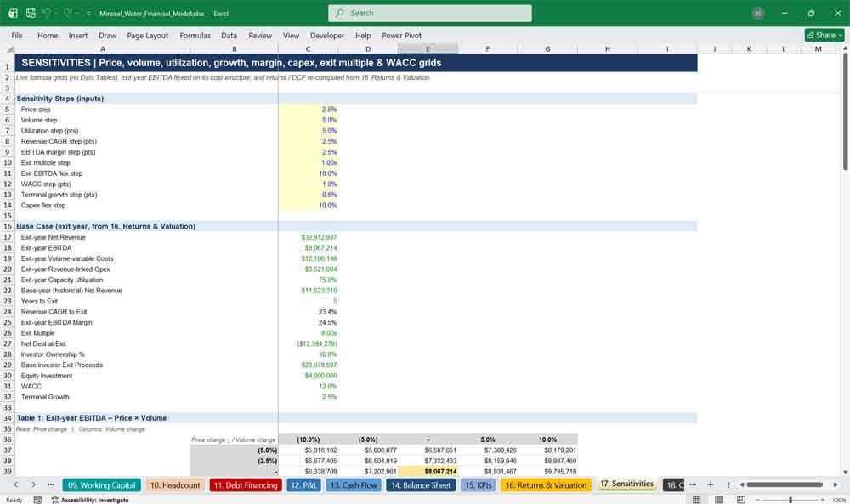
Task: Click highlighted base case cell $8,067,214 in Table 1
Action: coord(428,472)
